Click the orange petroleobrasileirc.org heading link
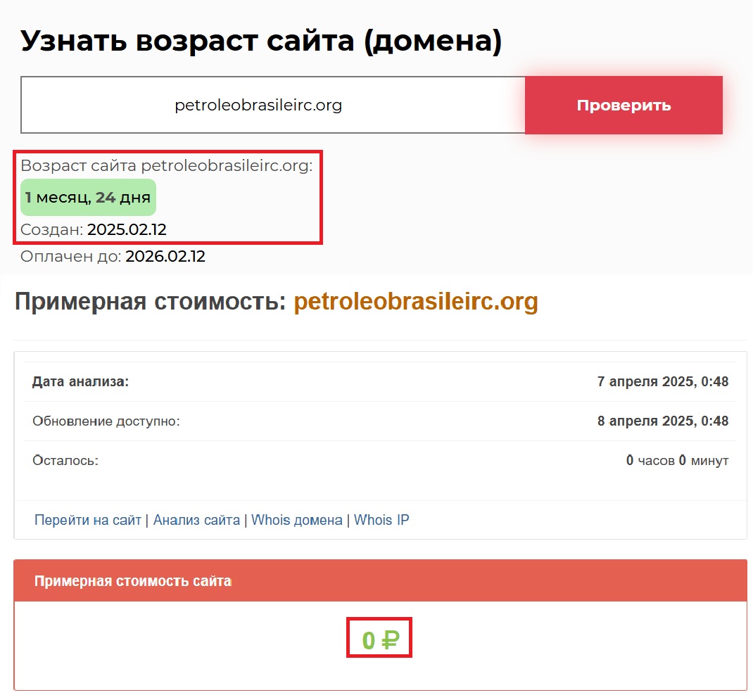The height and width of the screenshot is (700, 753). pyautogui.click(x=415, y=302)
